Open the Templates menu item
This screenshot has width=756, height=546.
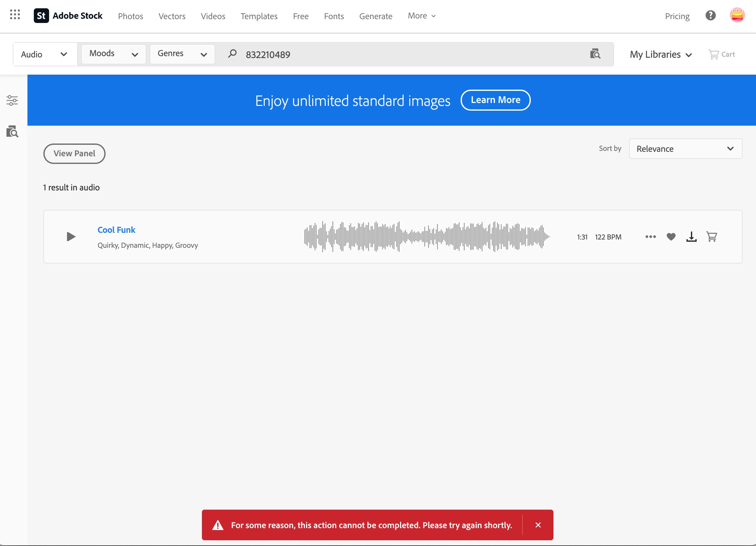259,16
